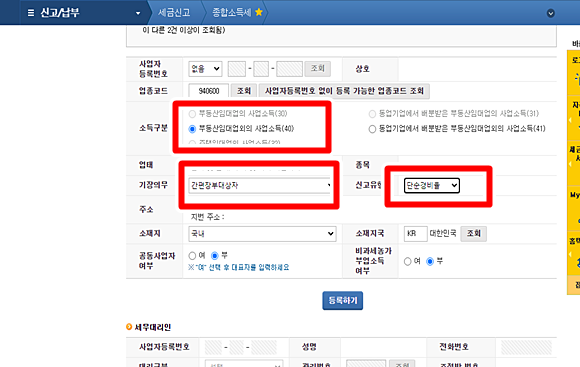Open the 사업자등록번호 없음 dropdown
Image resolution: width=580 pixels, height=367 pixels.
pyautogui.click(x=205, y=69)
